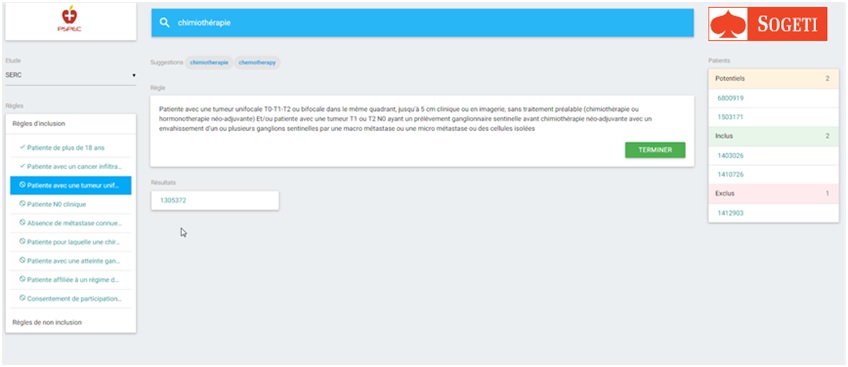Screen dimensions: 848x367
Task: Click the search field containing chimiothérapie
Action: [422, 23]
